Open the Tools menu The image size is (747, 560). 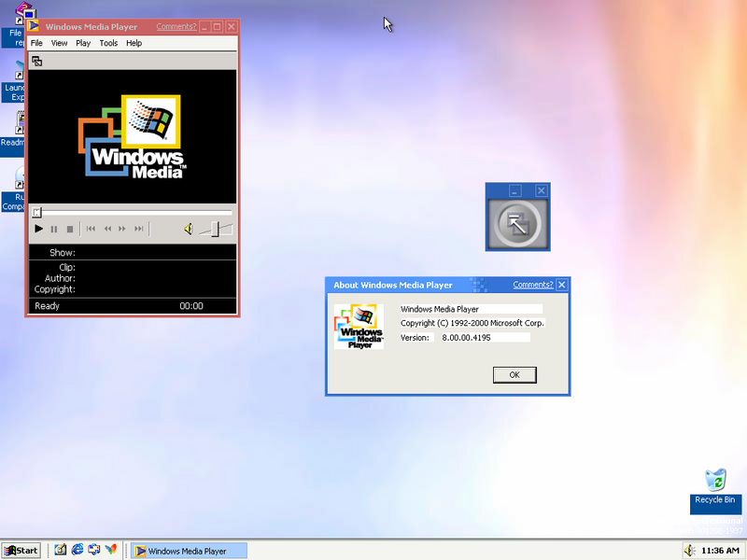108,43
